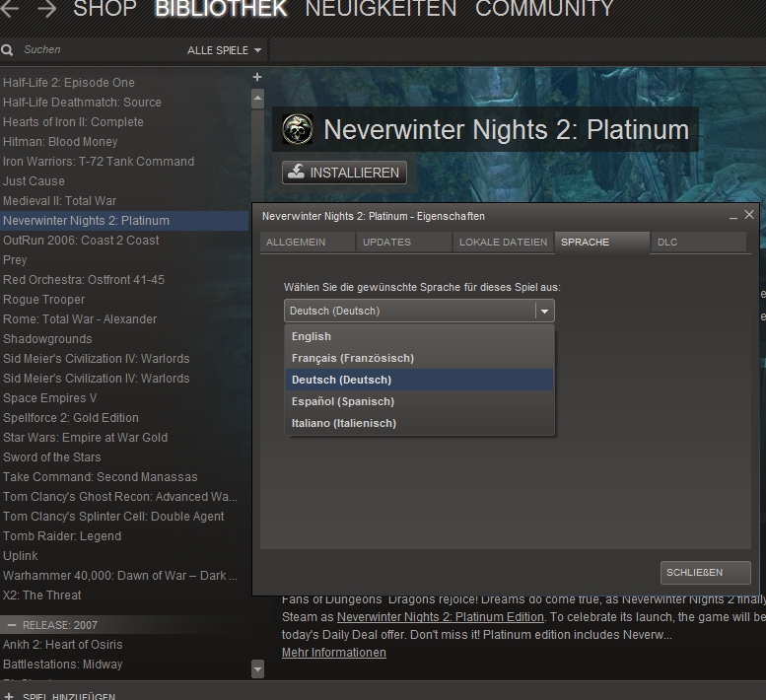
Task: Select Half-Life 2: Episode One
Action: click(x=124, y=83)
